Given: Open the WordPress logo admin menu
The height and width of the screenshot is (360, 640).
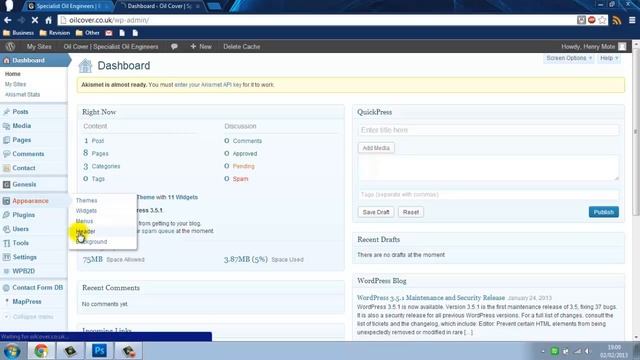Looking at the screenshot, I should pyautogui.click(x=10, y=47).
